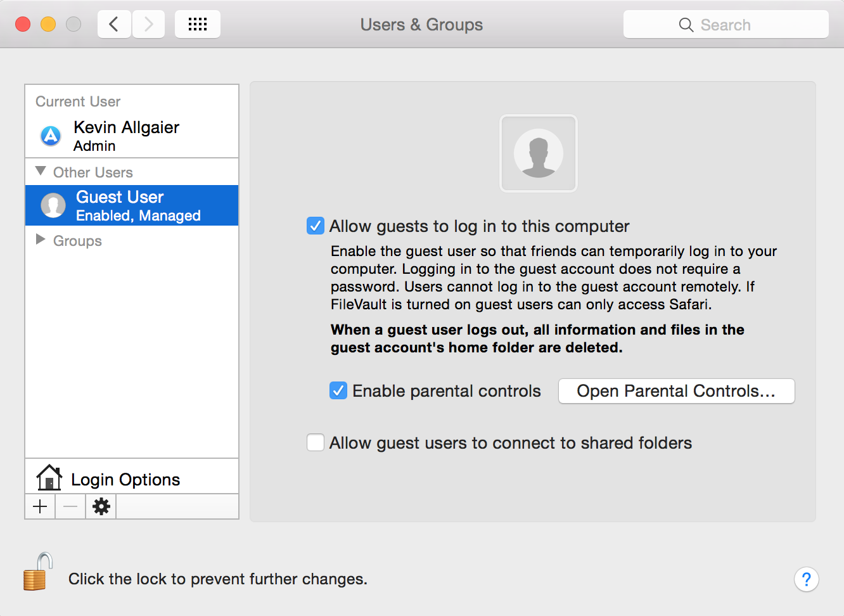The width and height of the screenshot is (844, 616).
Task: Click the minus remove user button
Action: (70, 506)
